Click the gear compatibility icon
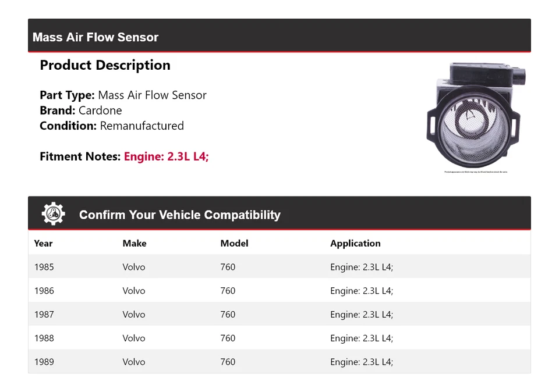 coord(53,213)
